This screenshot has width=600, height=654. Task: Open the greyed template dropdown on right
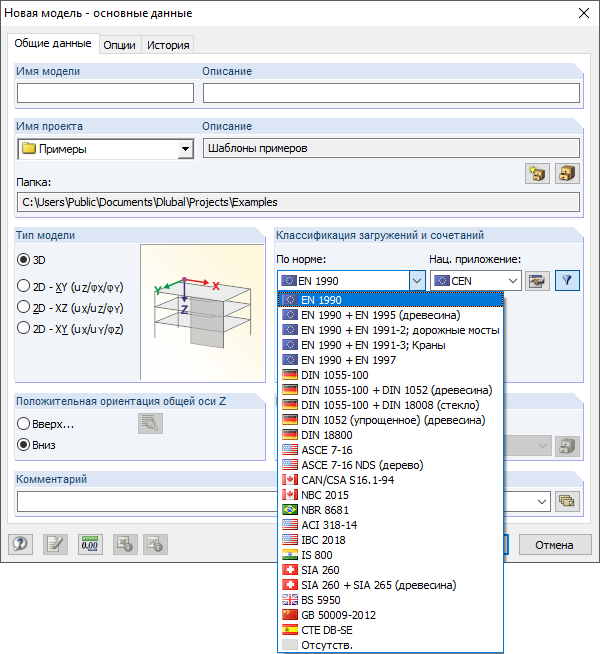coord(542,446)
